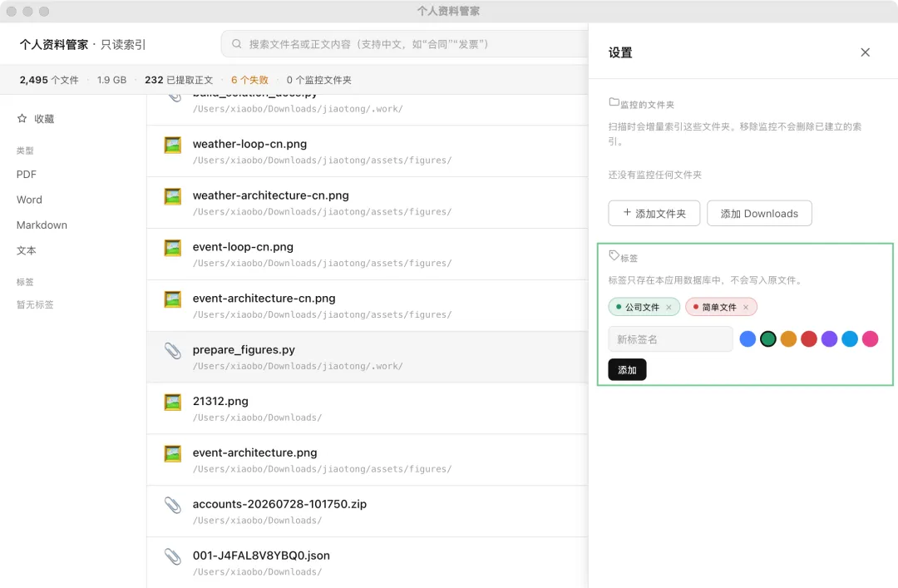Click the 添加文件夹 button
This screenshot has width=898, height=588.
pos(654,213)
